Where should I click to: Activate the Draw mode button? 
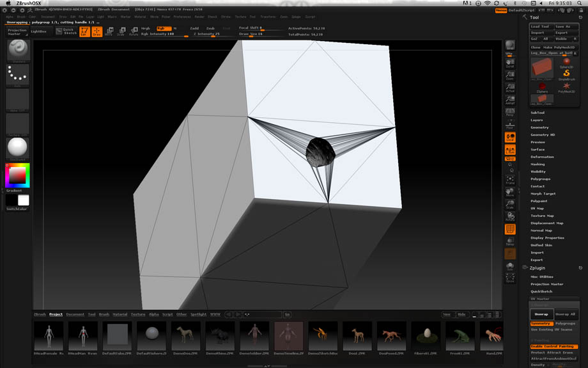pyautogui.click(x=97, y=31)
